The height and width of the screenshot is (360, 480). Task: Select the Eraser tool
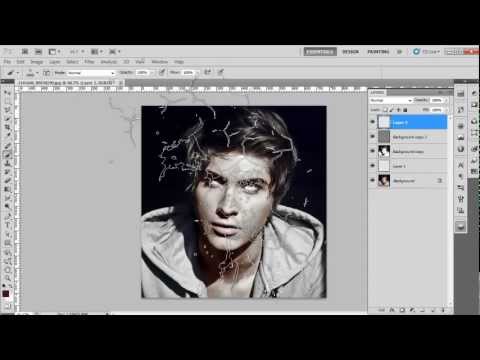[7, 181]
